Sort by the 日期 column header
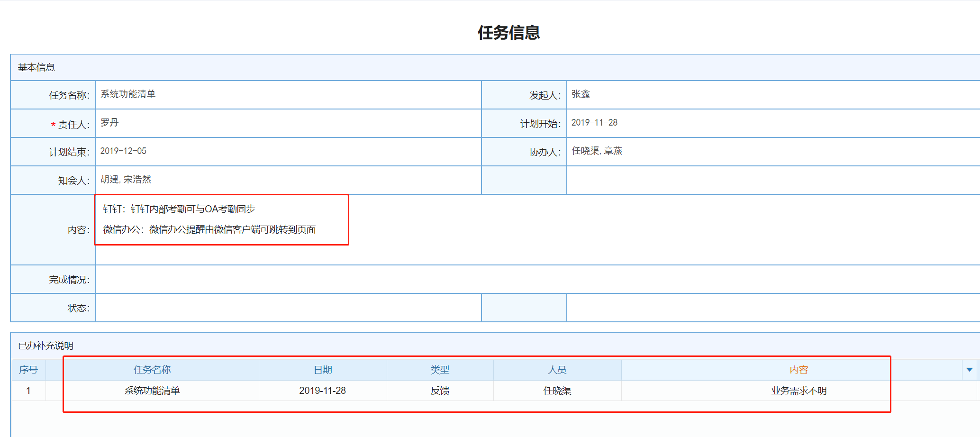 (x=323, y=370)
